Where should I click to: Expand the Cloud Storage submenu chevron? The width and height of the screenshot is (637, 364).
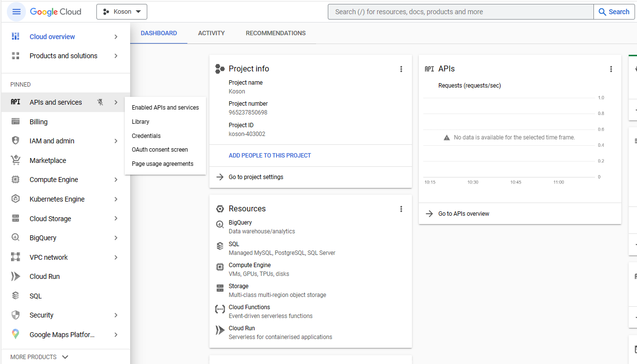(x=116, y=218)
